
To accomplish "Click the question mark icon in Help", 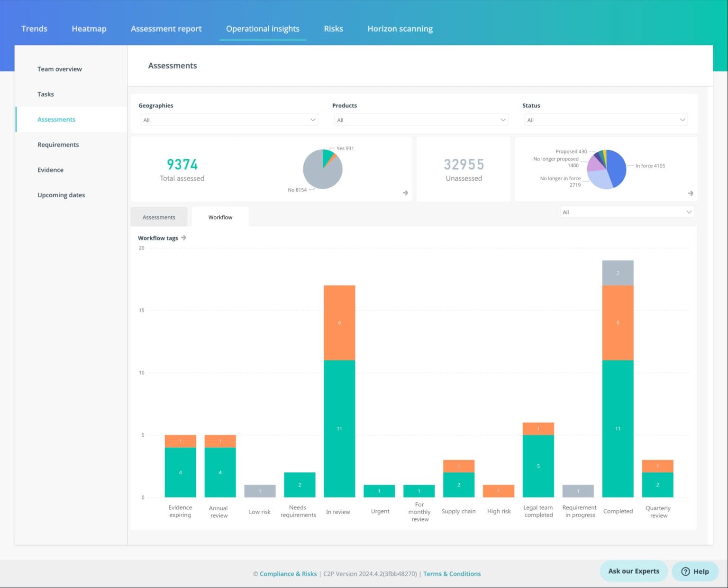I will point(686,571).
